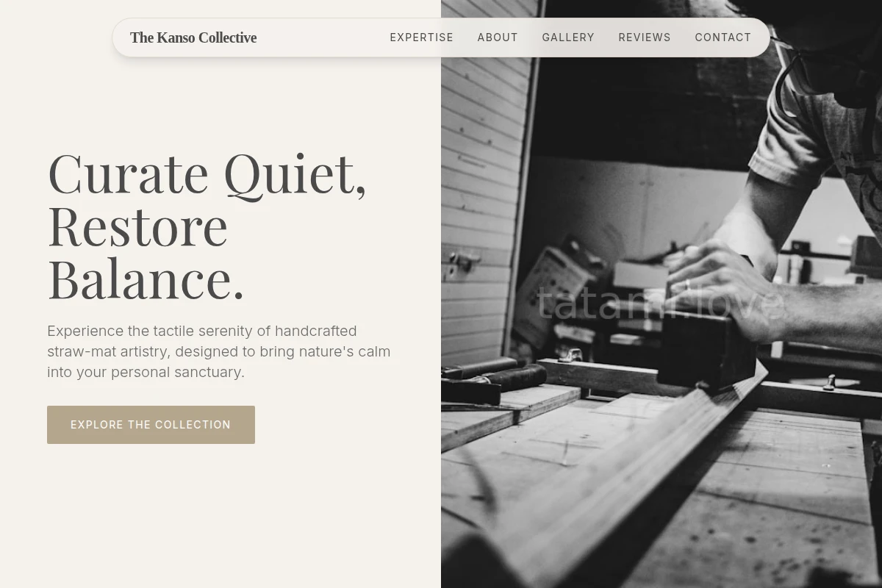Click the 'Experience the tactile serenity' paragraph
This screenshot has height=588, width=882.
[x=219, y=351]
